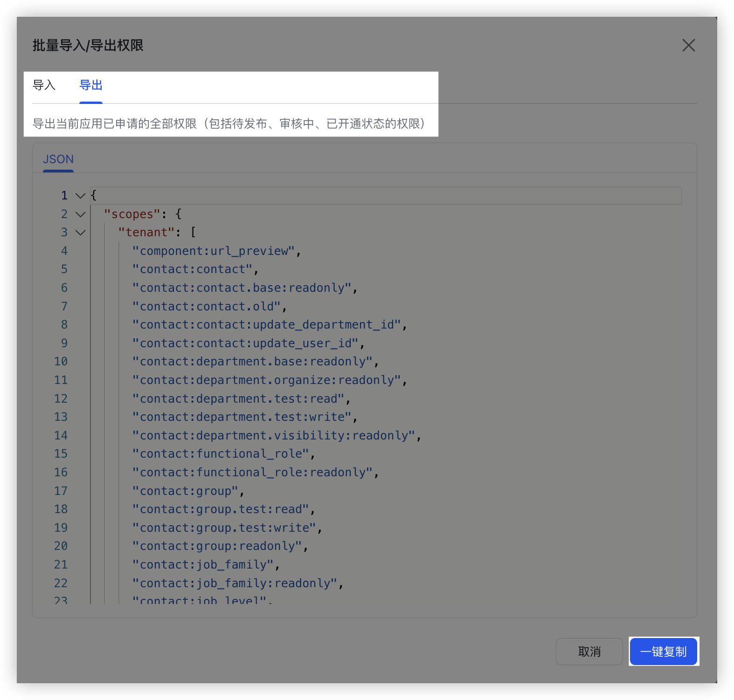The width and height of the screenshot is (734, 700).
Task: Click the 一键复制 button
Action: (663, 652)
